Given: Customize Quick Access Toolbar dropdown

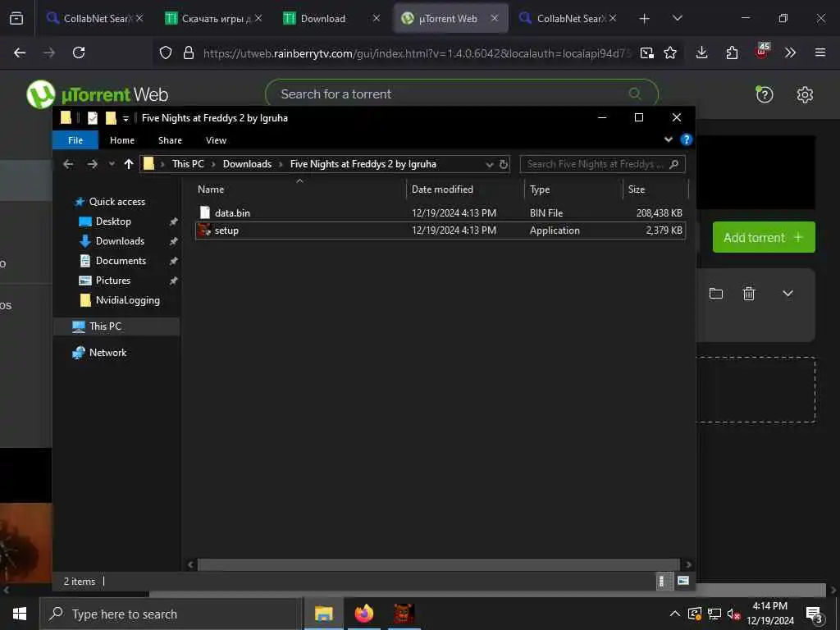Looking at the screenshot, I should [x=126, y=118].
